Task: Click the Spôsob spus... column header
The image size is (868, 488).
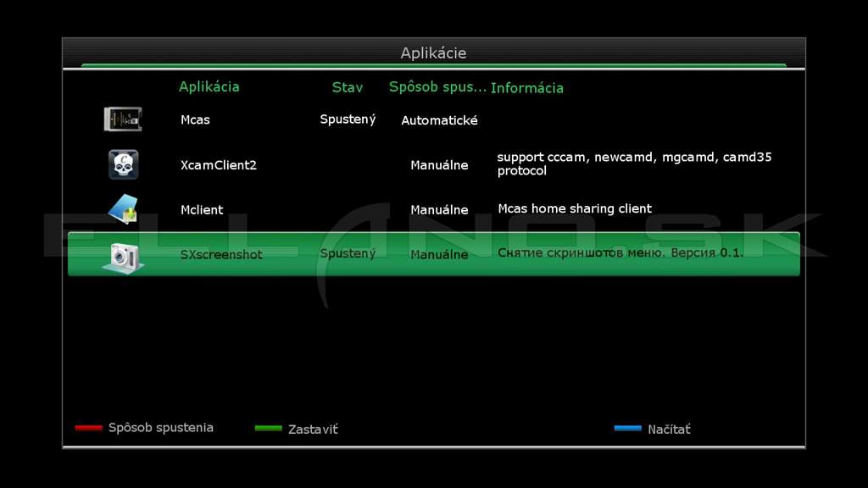Action: tap(437, 87)
